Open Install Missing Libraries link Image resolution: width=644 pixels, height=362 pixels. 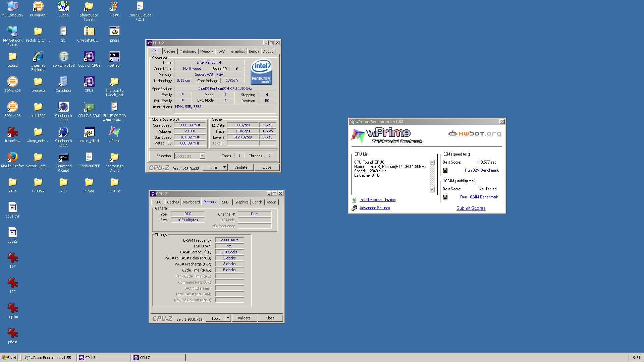coord(377,200)
